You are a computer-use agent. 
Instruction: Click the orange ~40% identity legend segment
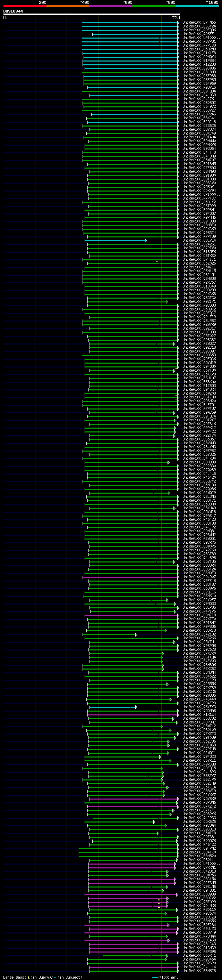[x=68, y=6]
